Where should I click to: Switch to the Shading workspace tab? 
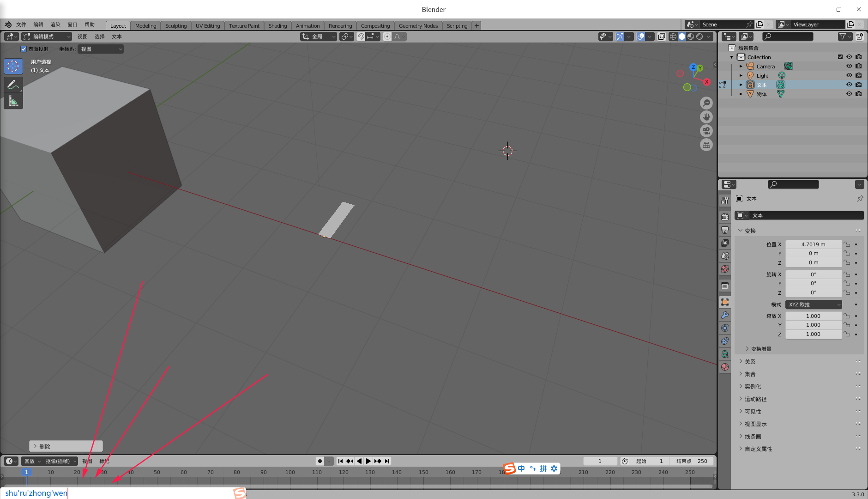[x=277, y=25]
